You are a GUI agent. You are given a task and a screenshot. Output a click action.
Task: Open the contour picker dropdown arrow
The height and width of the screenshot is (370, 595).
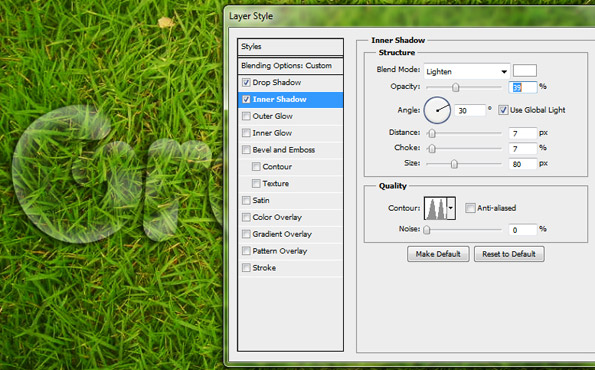[451, 208]
